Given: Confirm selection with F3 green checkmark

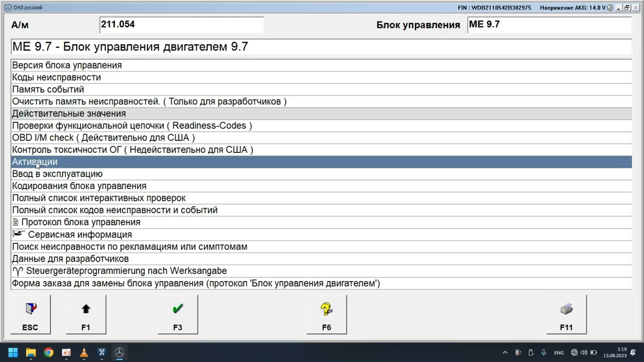Looking at the screenshot, I should [x=178, y=314].
